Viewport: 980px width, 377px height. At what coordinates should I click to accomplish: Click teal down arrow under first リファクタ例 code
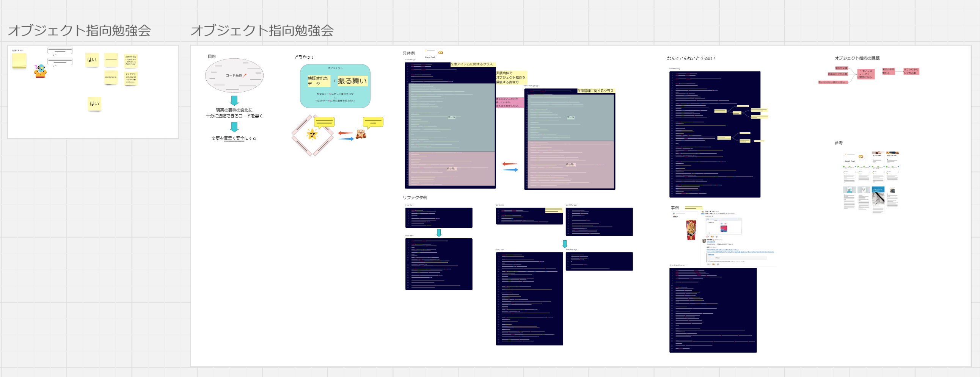tap(439, 233)
